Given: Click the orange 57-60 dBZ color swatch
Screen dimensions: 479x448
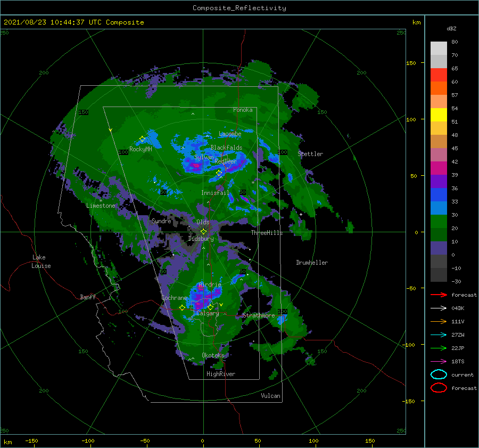Looking at the screenshot, I should 439,88.
